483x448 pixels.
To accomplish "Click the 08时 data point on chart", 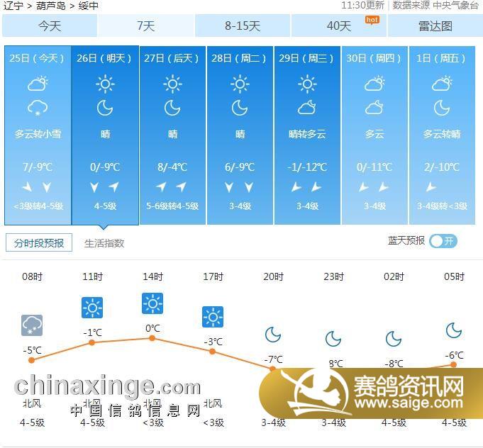I will pos(31,360).
